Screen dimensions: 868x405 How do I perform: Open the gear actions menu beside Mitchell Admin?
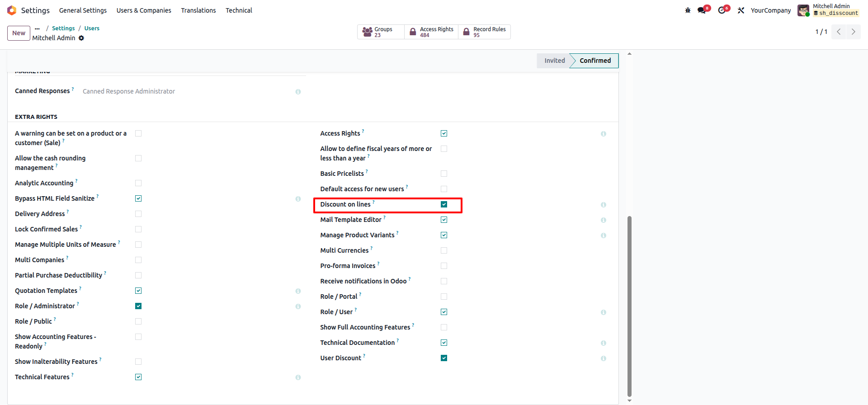pos(81,38)
